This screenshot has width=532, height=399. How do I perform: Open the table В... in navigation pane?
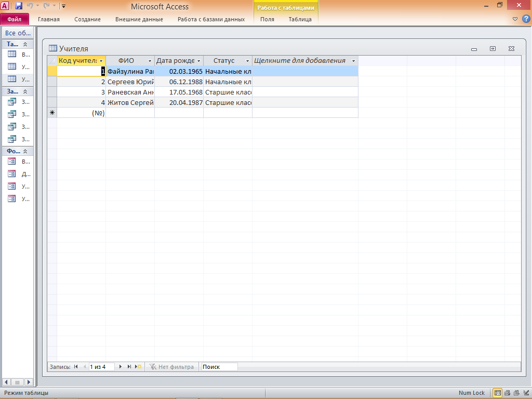tap(18, 54)
